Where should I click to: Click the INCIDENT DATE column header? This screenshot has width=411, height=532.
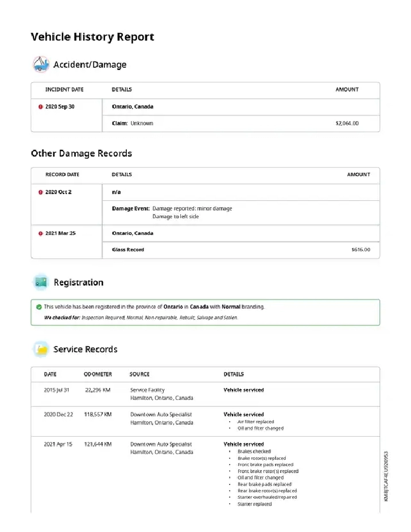coord(64,90)
